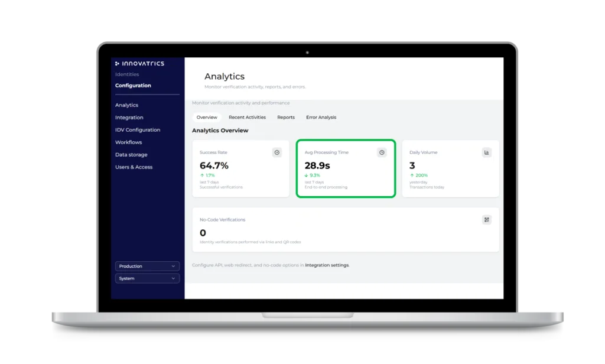Click the No-Code Verifications label
Viewport: 605px width, 364px height.
pos(222,220)
